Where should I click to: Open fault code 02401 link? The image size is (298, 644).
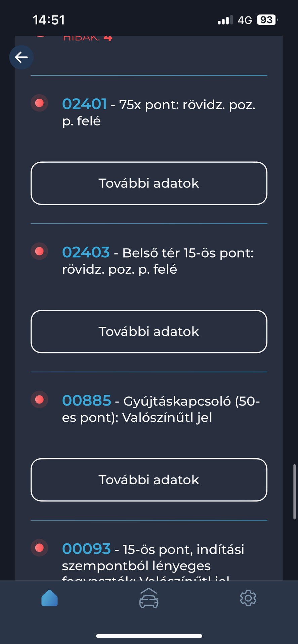point(84,104)
